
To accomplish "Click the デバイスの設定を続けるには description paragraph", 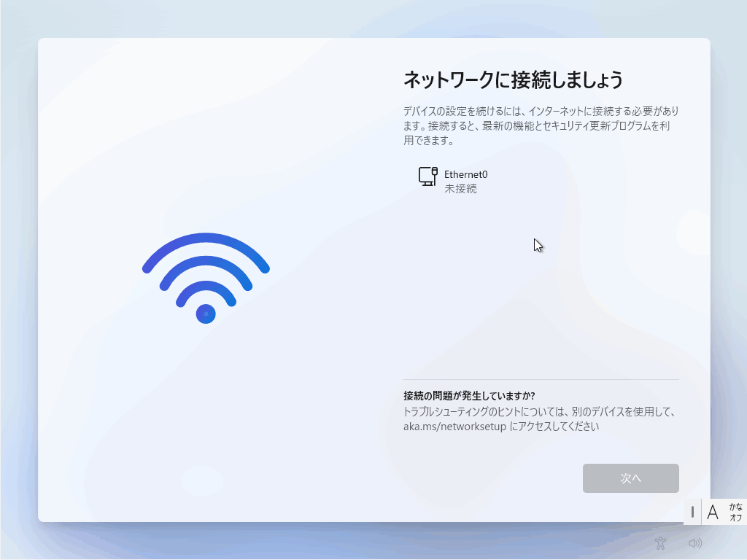I will click(541, 125).
